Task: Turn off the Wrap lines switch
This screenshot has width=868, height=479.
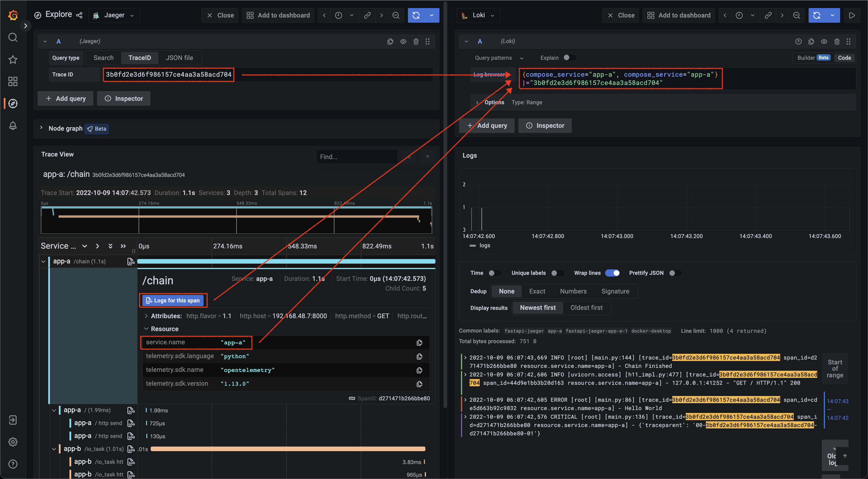Action: point(612,273)
